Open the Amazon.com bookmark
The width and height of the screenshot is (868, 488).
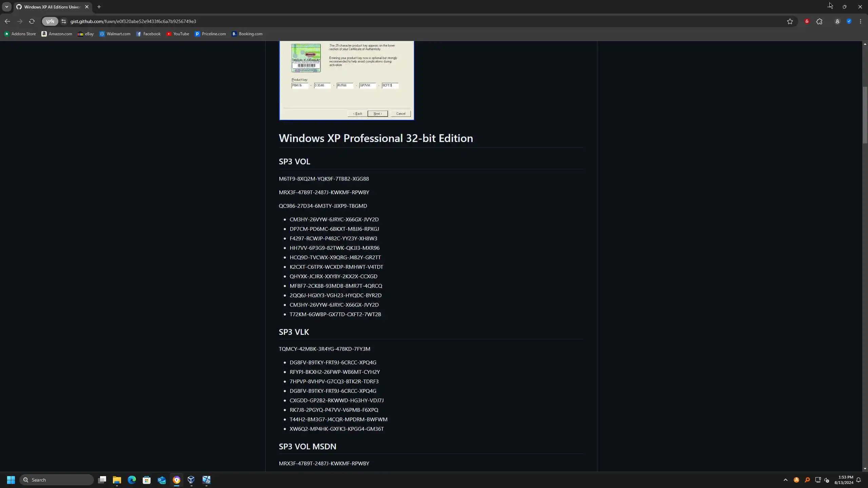point(57,34)
